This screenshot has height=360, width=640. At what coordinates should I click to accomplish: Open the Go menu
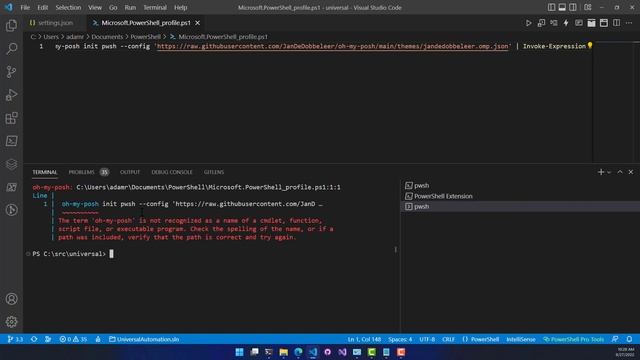(x=113, y=7)
